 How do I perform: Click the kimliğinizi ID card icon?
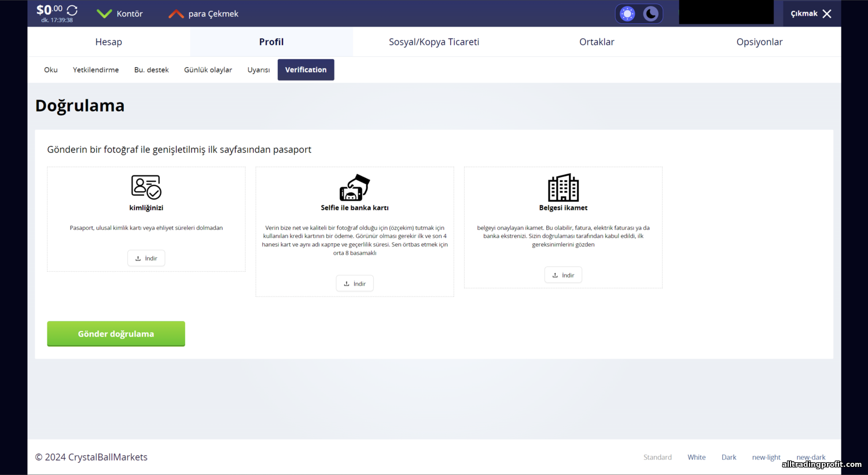tap(146, 187)
